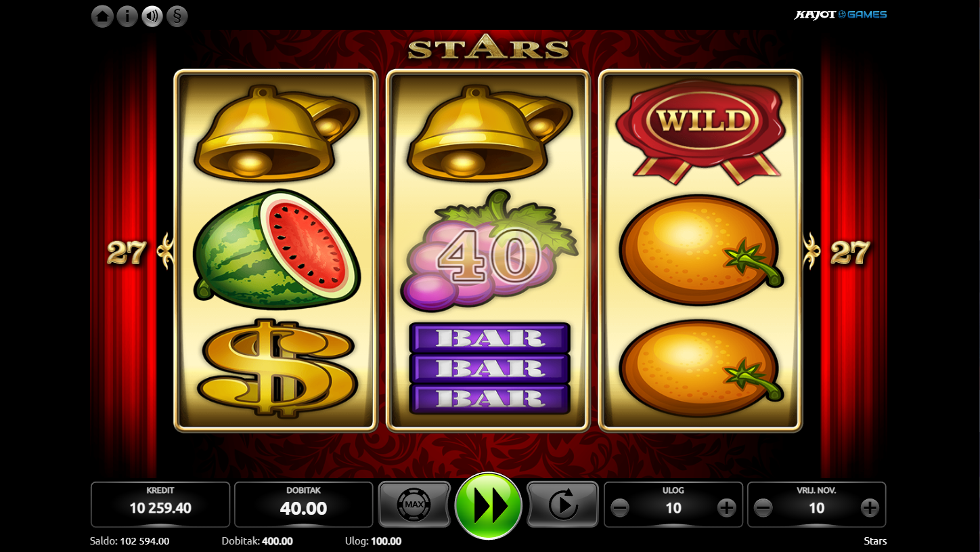Image resolution: width=980 pixels, height=552 pixels.
Task: Increase VRIJ. NOV. coin value
Action: coord(870,508)
